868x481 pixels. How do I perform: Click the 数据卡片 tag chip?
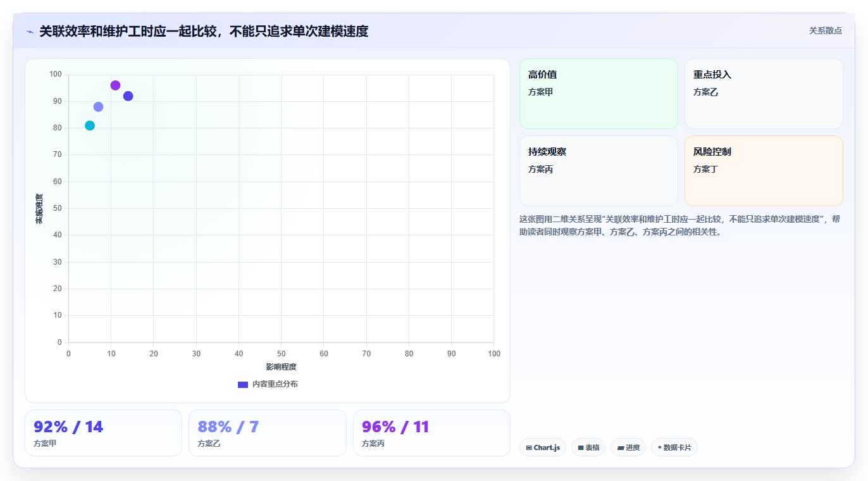(x=674, y=447)
